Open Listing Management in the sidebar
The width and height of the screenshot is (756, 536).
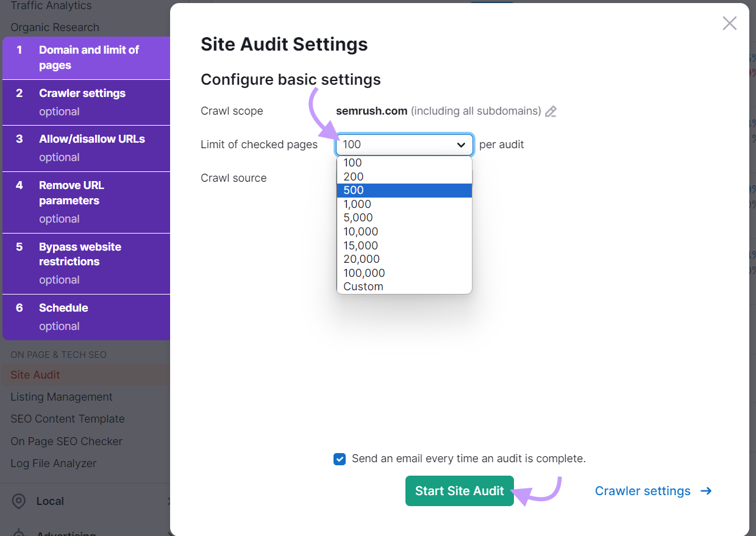tap(62, 397)
